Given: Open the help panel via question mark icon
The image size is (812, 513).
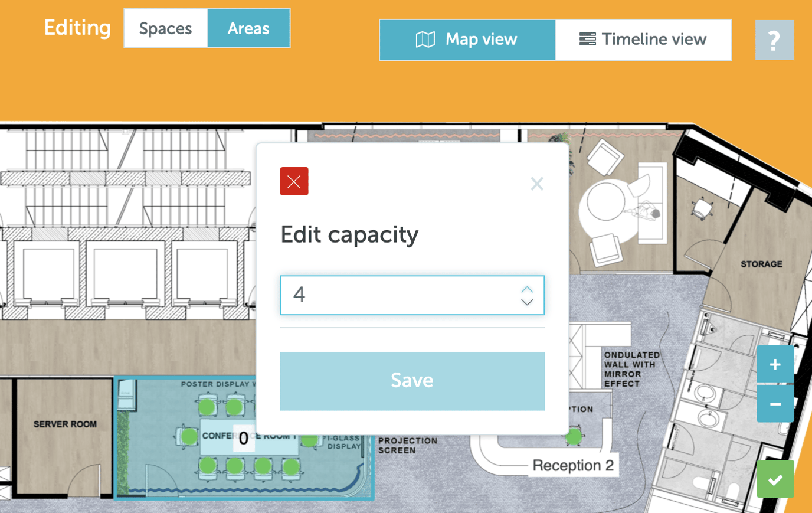Looking at the screenshot, I should point(774,40).
